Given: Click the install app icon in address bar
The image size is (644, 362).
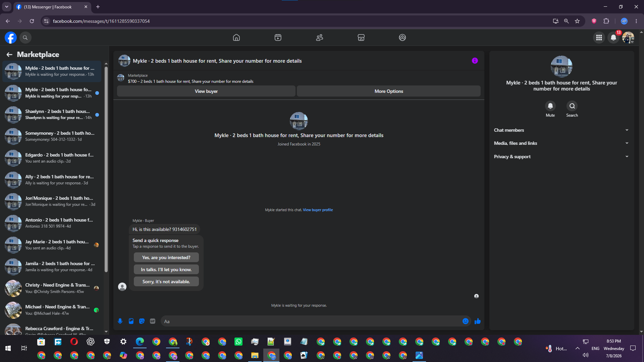Looking at the screenshot, I should 556,21.
